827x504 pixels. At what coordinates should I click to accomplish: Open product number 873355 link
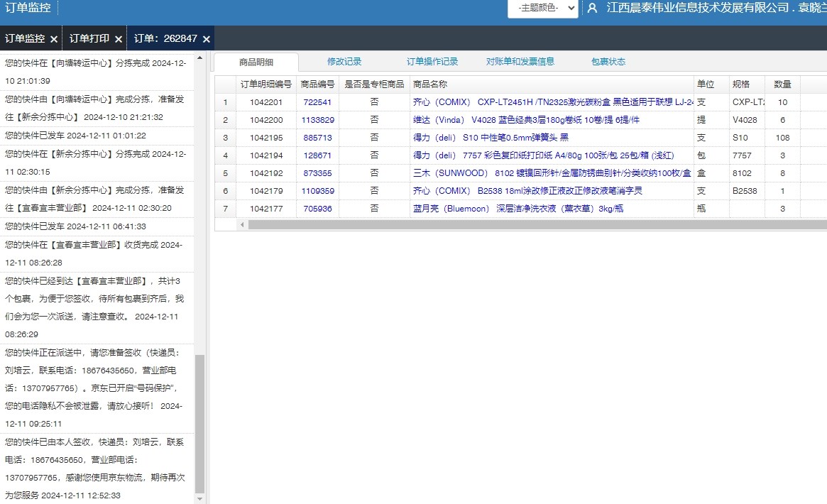pyautogui.click(x=317, y=173)
